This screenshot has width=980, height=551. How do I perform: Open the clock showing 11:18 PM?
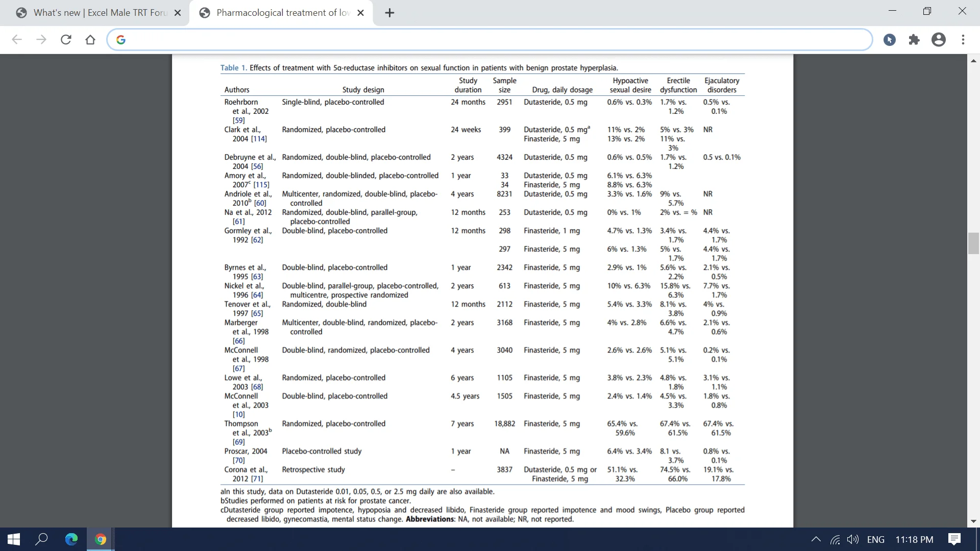click(x=914, y=540)
